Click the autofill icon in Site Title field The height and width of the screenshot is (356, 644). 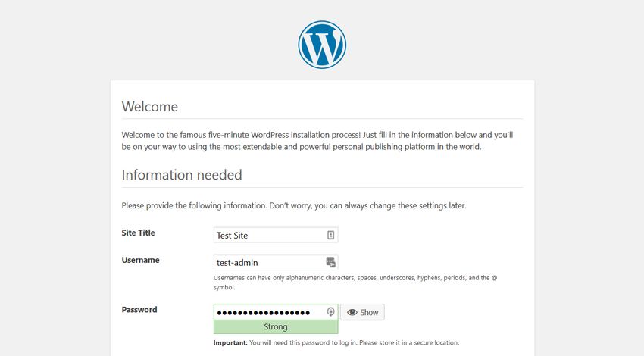tap(330, 235)
